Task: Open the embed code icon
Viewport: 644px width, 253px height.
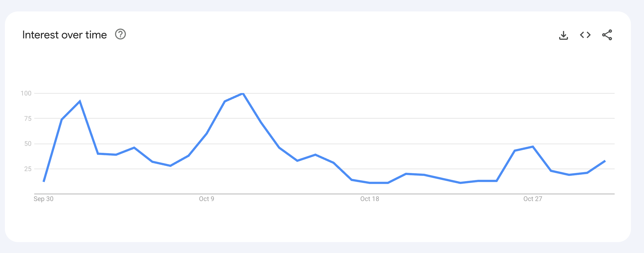Action: point(585,35)
